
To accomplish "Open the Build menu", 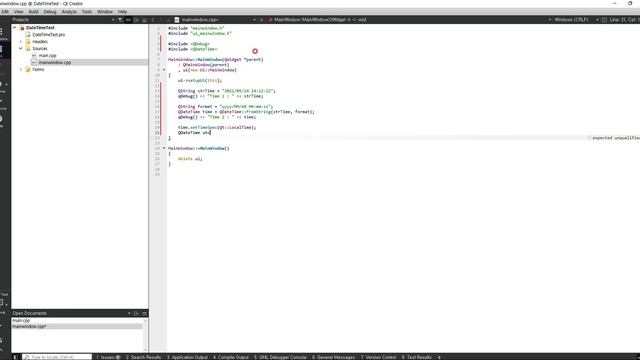I will 33,12.
